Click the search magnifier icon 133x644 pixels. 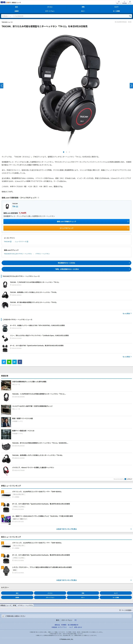(130, 16)
